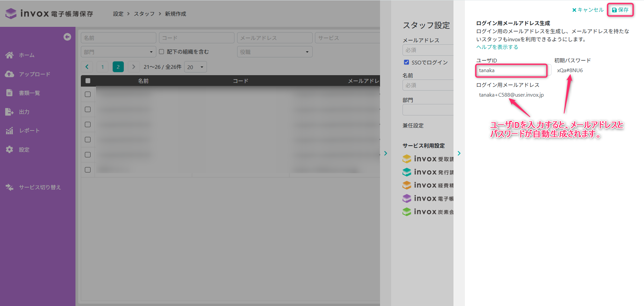
Task: Open the ホーム home icon
Action: [9, 55]
